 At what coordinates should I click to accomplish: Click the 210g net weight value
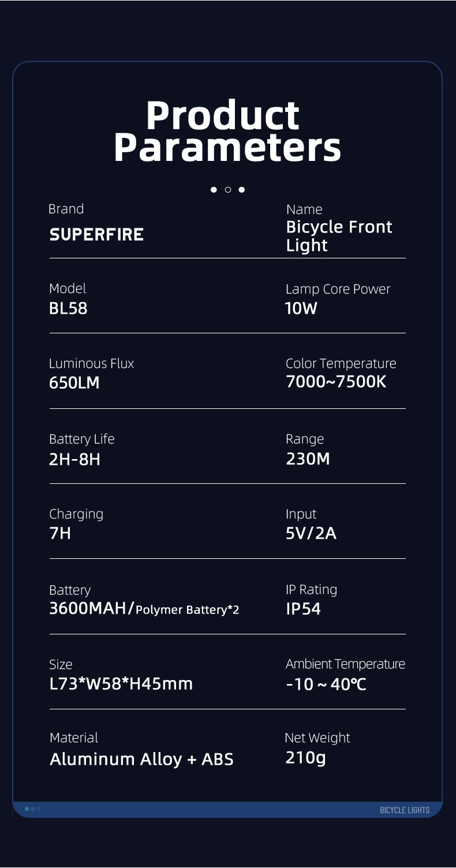[x=305, y=758]
